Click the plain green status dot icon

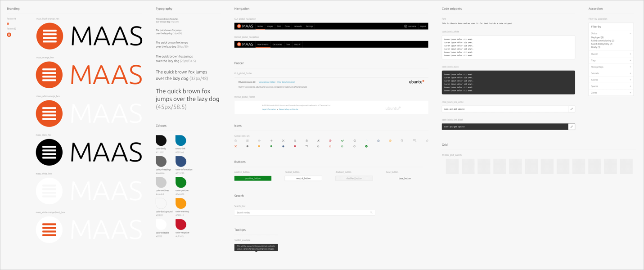tap(271, 146)
